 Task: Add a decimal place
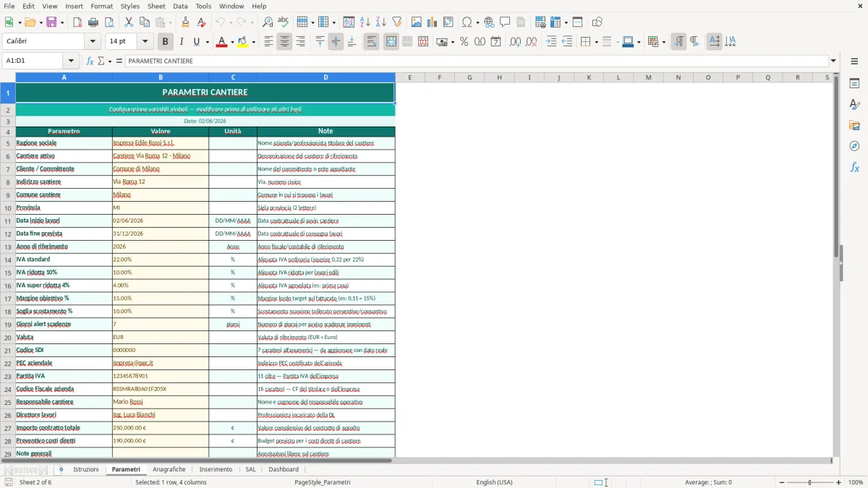coord(515,42)
